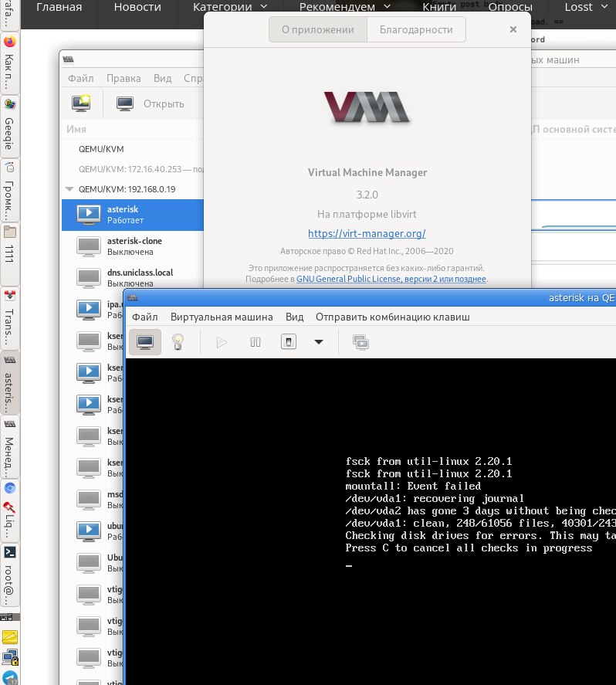Select the QEMU/KVM connection row

click(133, 149)
